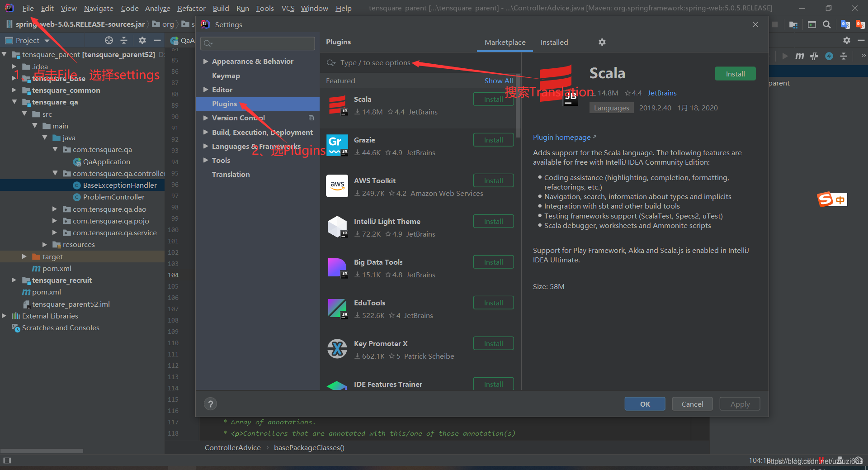Open the Refactor menu
The image size is (868, 470).
(x=191, y=8)
